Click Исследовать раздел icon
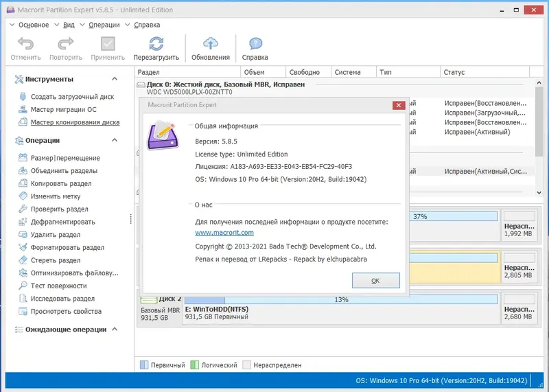The width and height of the screenshot is (549, 392). tap(23, 299)
